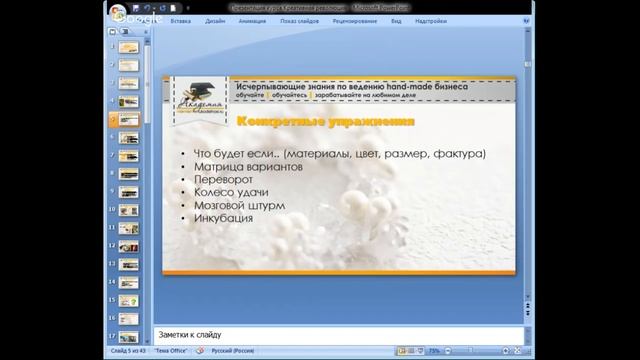Switch to the Outline pane tab icon
Image resolution: width=640 pixels, height=360 pixels.
[125, 31]
